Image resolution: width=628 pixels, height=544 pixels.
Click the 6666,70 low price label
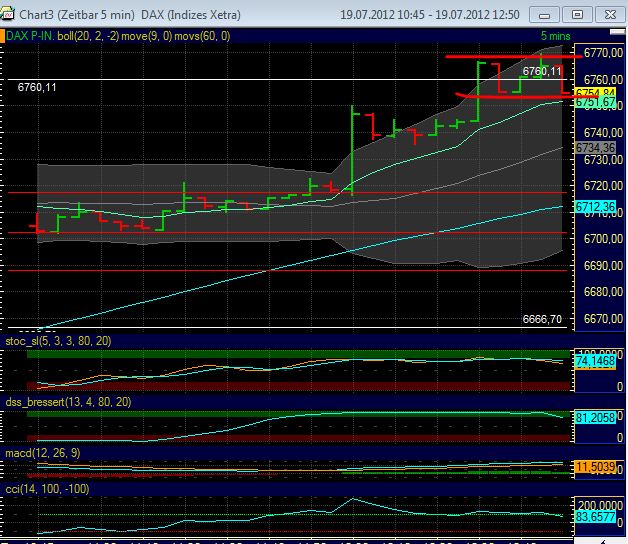[542, 319]
